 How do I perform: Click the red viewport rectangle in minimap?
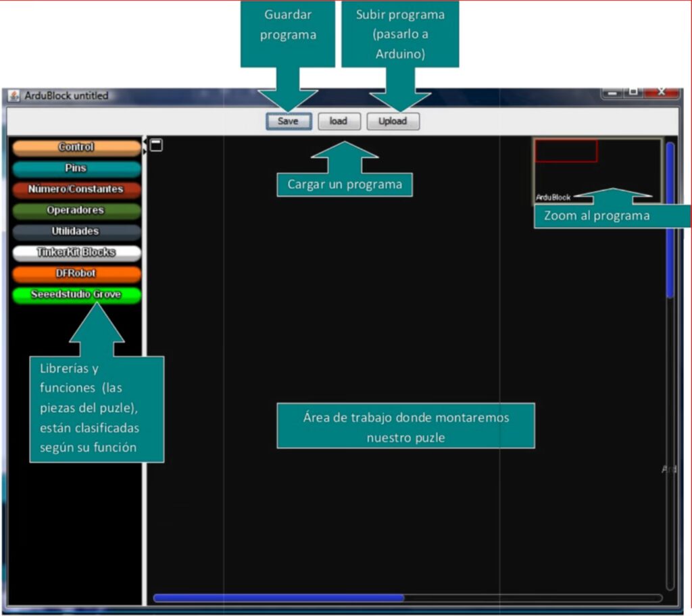pyautogui.click(x=566, y=151)
